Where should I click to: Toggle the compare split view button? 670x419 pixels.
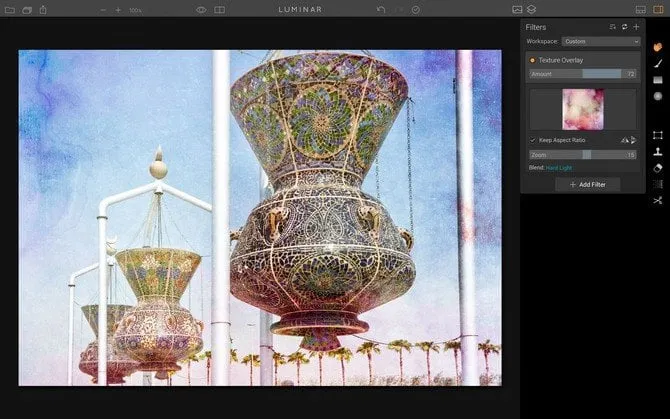click(x=219, y=9)
